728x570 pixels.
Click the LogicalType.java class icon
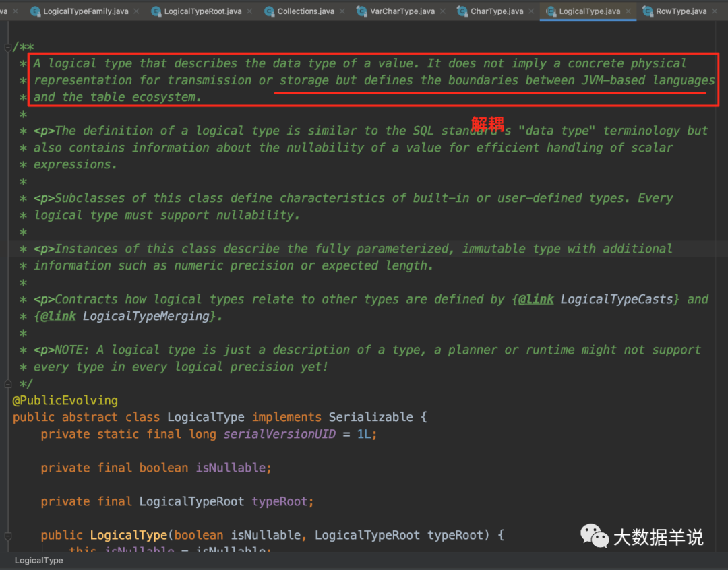click(551, 11)
